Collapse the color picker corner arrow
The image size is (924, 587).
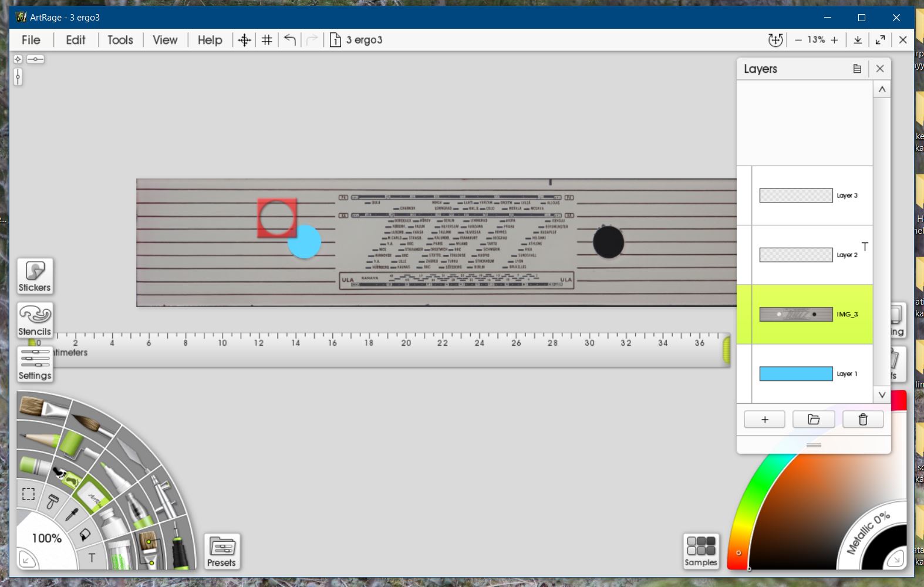[x=895, y=558]
